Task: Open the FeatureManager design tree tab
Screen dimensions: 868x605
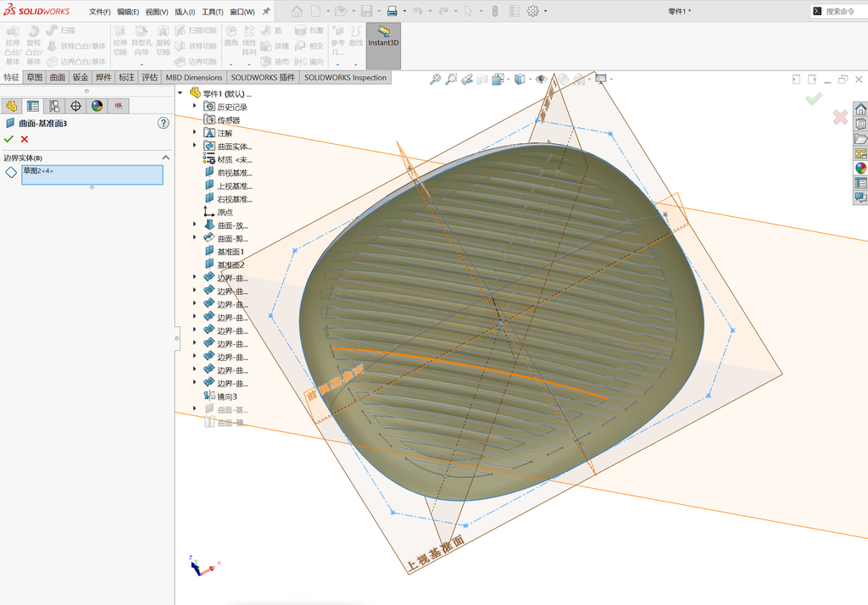Action: coord(12,106)
